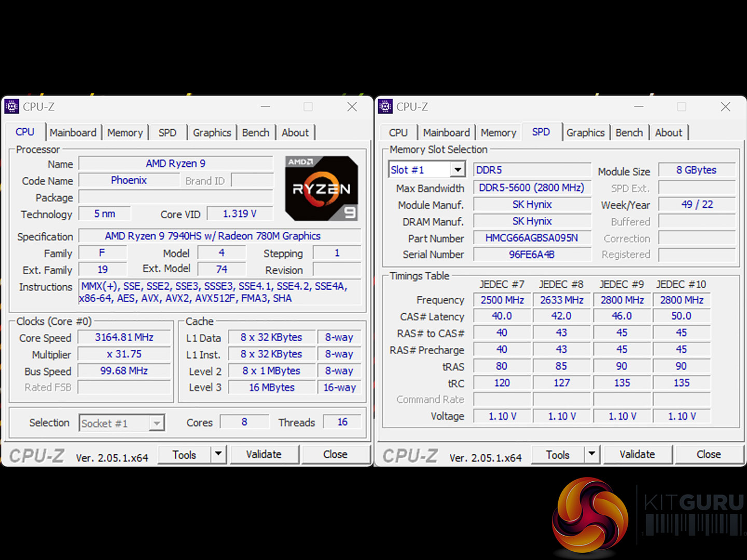Click Validate in the Processor window
Viewport: 747px width, 560px height.
coord(264,455)
